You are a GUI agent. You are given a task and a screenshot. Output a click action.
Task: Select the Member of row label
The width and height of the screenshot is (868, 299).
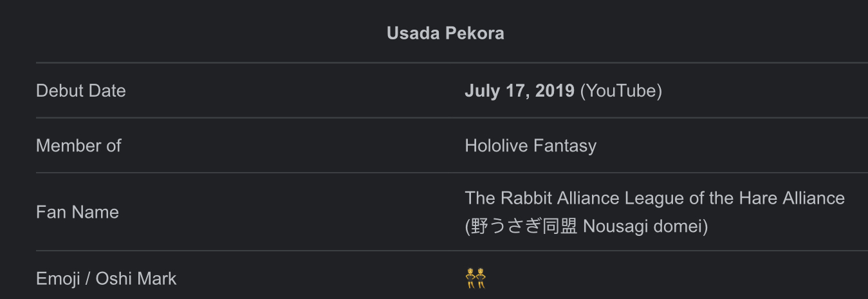(x=78, y=146)
